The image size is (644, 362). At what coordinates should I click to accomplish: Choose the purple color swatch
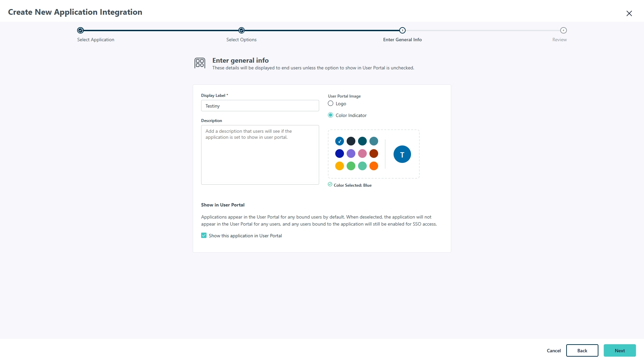coord(351,154)
